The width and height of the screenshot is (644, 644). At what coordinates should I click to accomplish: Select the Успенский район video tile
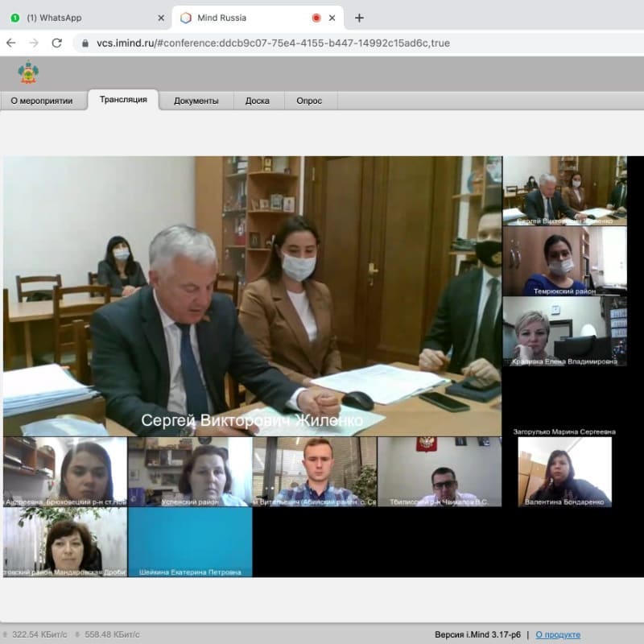[x=190, y=471]
